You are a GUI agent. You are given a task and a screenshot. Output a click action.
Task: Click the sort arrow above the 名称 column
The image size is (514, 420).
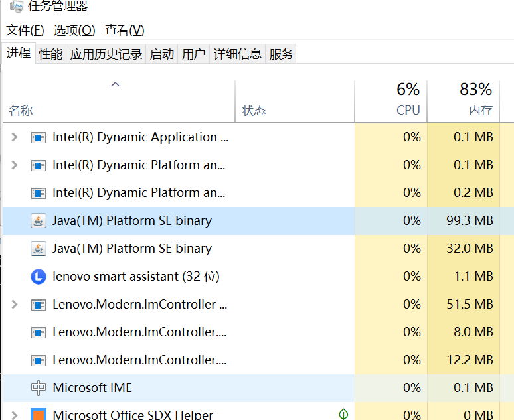pyautogui.click(x=115, y=84)
